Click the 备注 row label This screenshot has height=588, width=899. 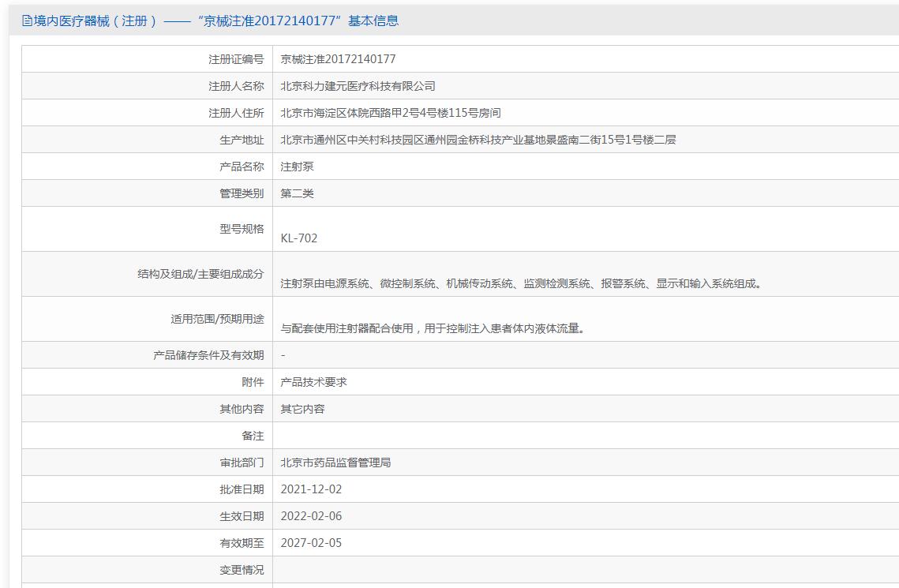pos(253,436)
